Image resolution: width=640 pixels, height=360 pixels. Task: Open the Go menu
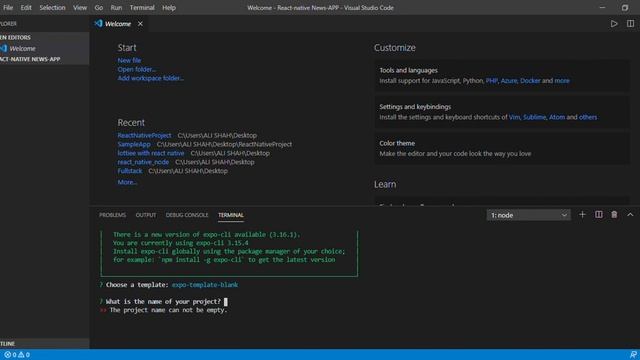[99, 7]
